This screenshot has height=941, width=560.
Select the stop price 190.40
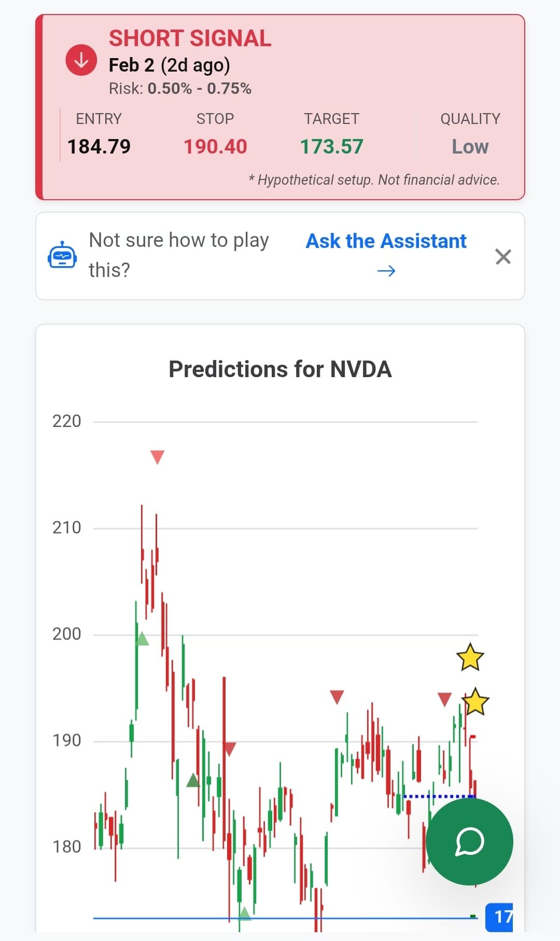click(x=215, y=147)
